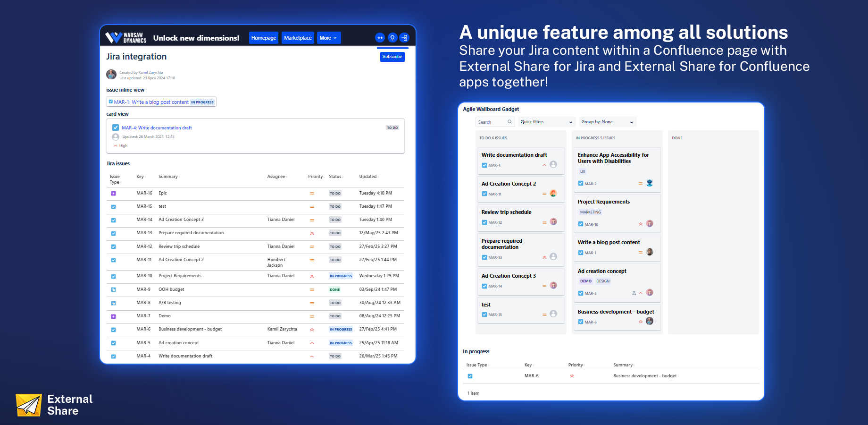Screen dimensions: 868x425
Task: Click 'Prepare required documentation' summary in table
Action: coord(191,233)
